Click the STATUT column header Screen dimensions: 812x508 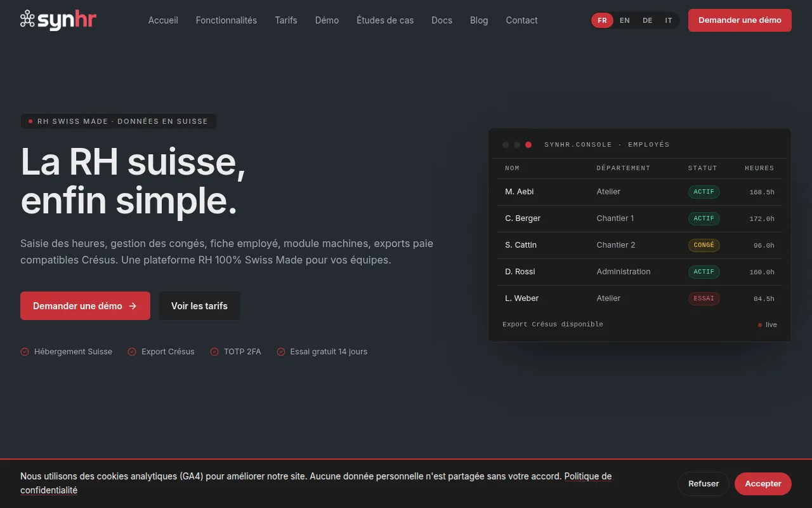pyautogui.click(x=703, y=168)
